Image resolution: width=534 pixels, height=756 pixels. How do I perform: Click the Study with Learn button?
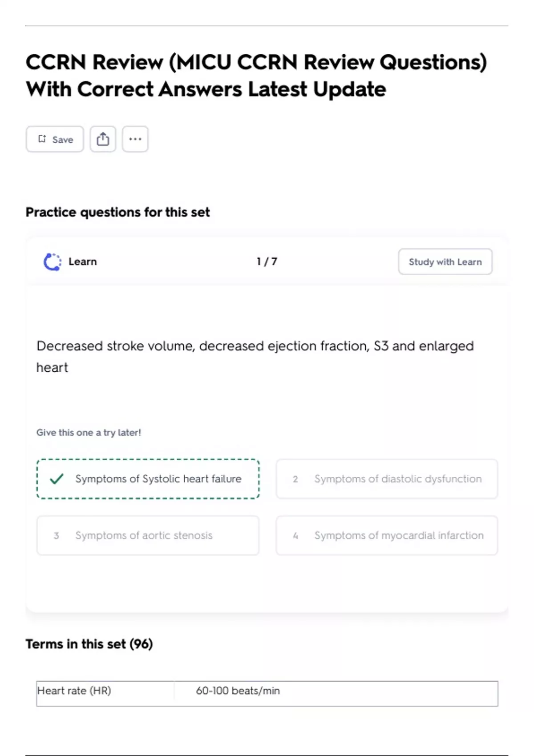(445, 261)
